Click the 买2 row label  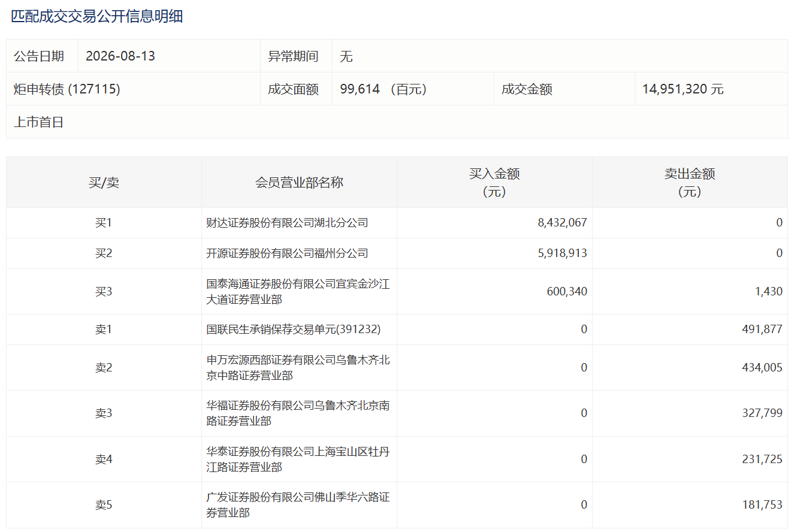[104, 253]
